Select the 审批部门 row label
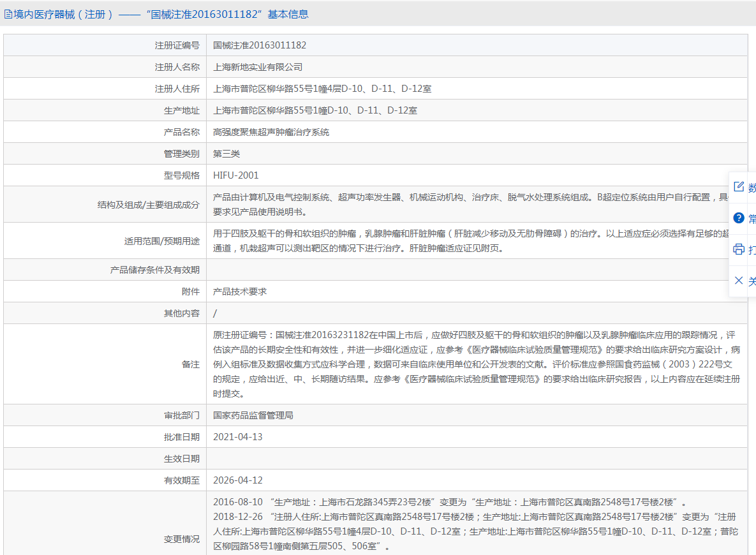 point(182,415)
